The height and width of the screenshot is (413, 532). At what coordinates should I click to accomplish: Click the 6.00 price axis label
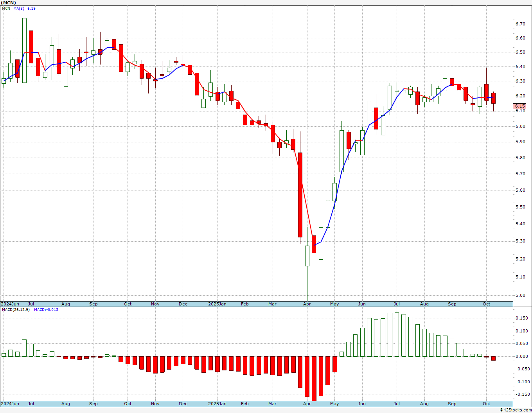pos(520,126)
